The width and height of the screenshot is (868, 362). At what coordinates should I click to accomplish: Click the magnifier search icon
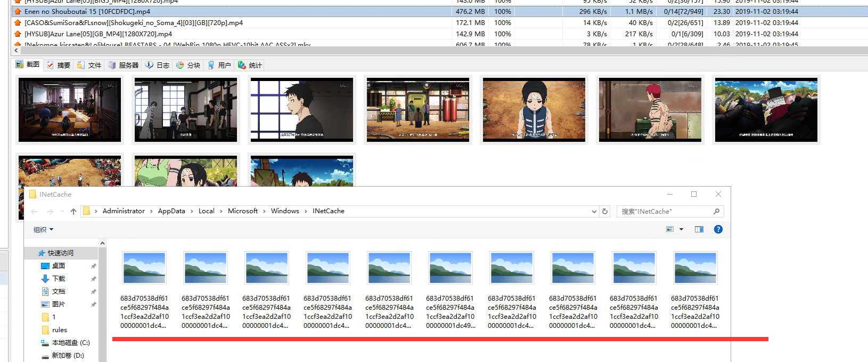[717, 212]
